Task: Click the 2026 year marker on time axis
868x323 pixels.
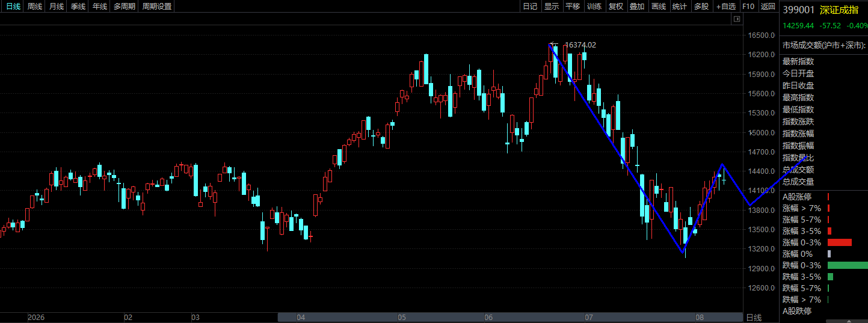Action: (36, 317)
